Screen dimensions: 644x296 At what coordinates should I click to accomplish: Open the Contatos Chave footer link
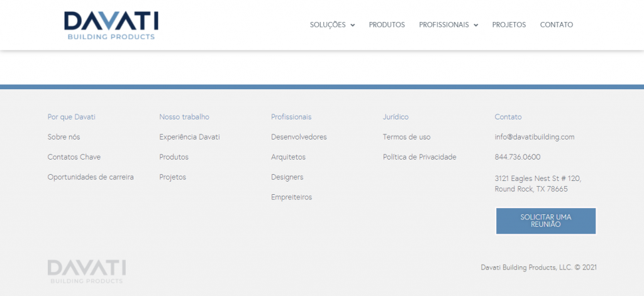pyautogui.click(x=74, y=157)
